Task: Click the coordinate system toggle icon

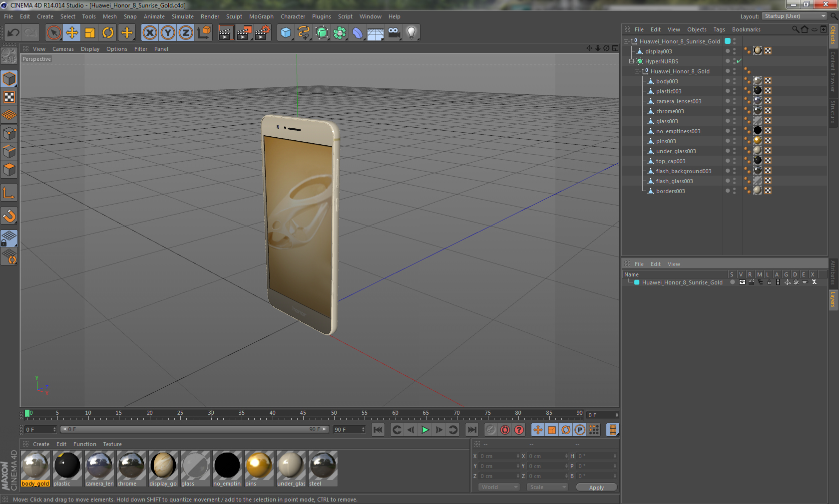Action: pyautogui.click(x=204, y=33)
